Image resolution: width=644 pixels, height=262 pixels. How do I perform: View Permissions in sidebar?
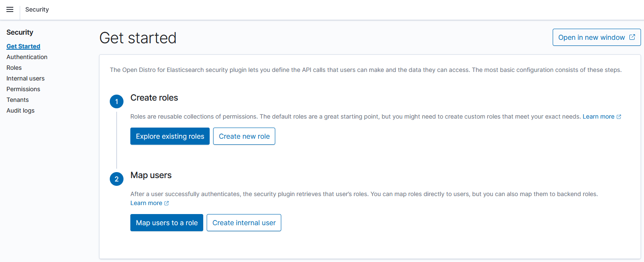coord(23,89)
